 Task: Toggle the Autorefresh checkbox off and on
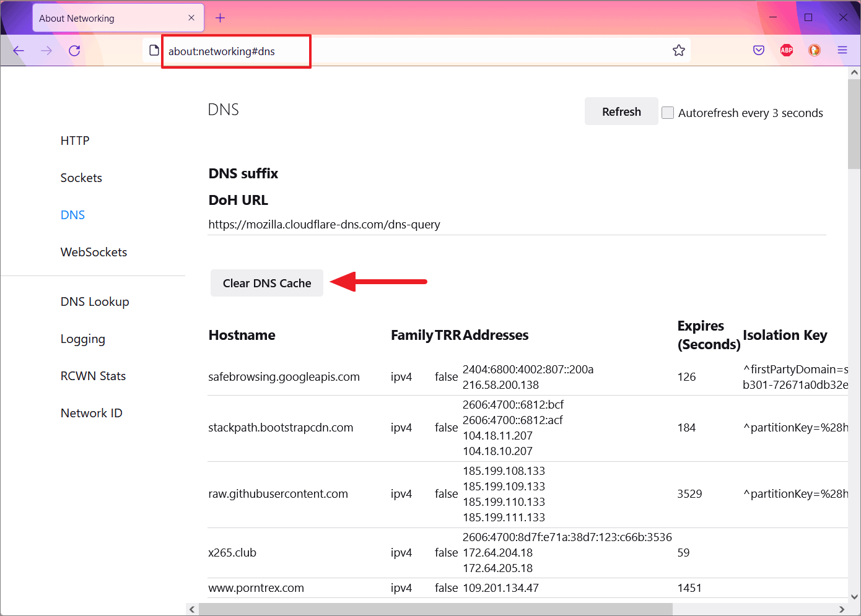[668, 112]
